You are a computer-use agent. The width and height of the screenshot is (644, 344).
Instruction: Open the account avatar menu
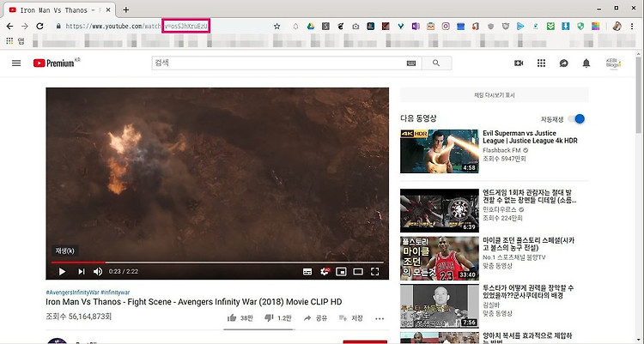614,63
